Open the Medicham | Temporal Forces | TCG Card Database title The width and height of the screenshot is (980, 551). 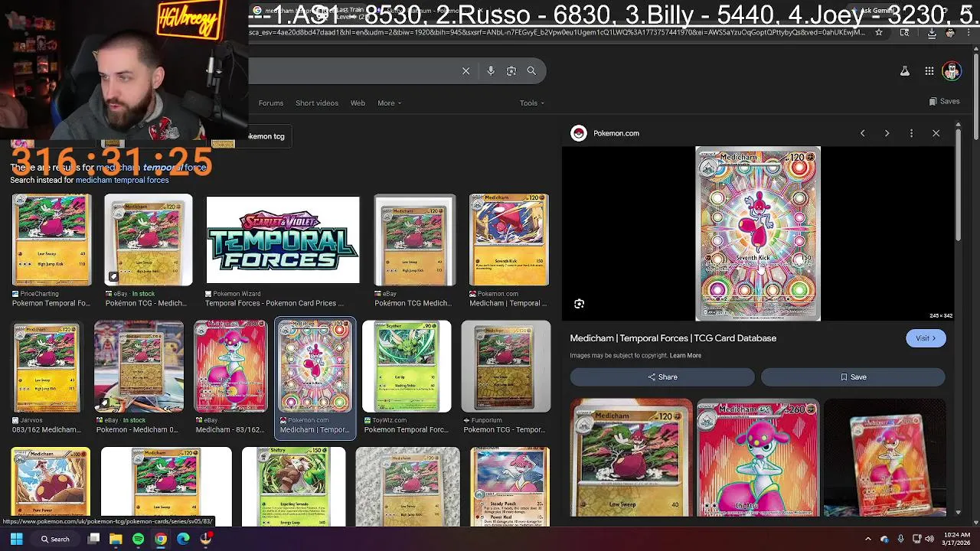(x=673, y=338)
